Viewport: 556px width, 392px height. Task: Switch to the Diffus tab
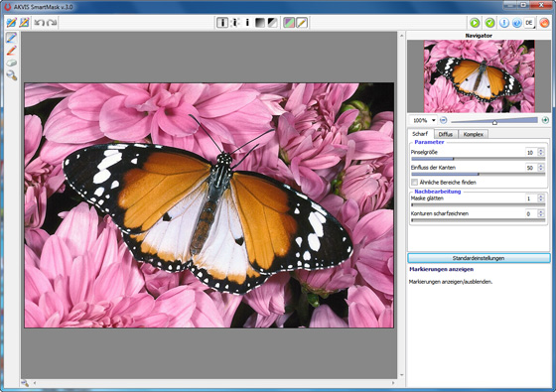coord(446,134)
